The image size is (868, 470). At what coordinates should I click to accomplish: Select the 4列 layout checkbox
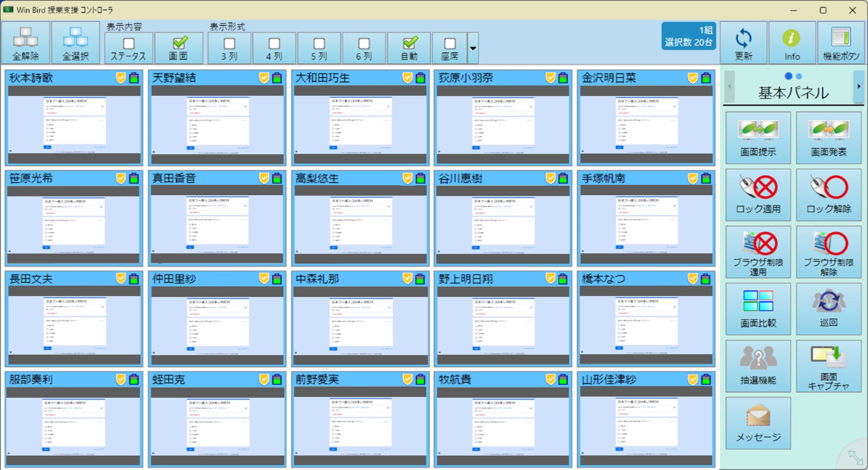point(274,44)
